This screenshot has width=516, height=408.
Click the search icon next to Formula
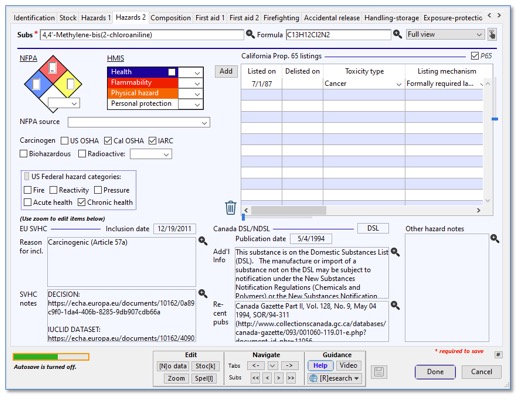(397, 34)
